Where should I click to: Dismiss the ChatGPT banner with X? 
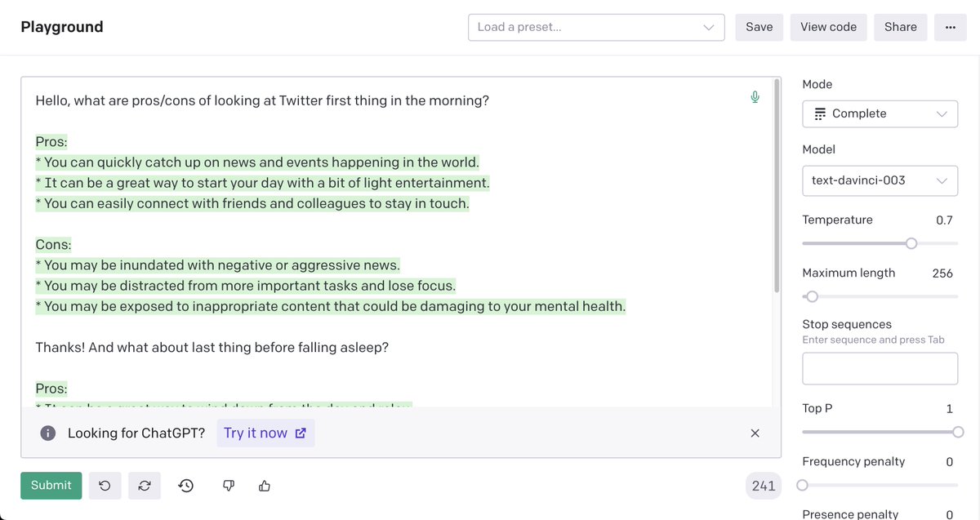tap(755, 433)
